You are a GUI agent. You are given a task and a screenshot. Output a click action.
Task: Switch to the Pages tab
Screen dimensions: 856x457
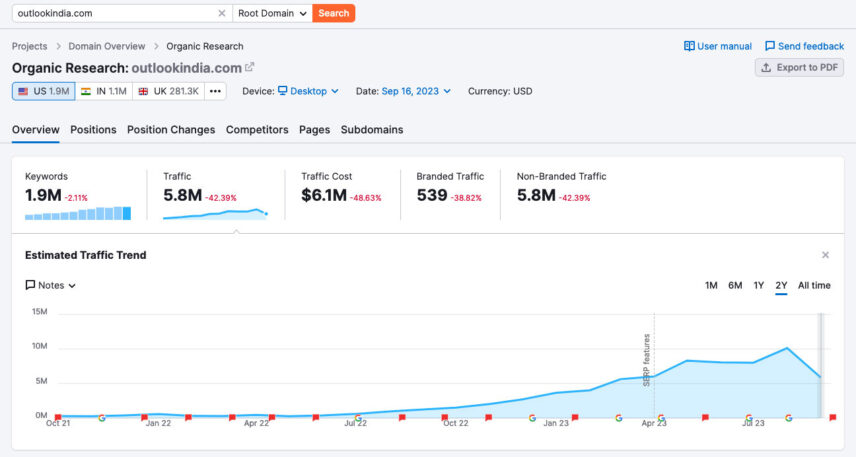click(x=314, y=130)
